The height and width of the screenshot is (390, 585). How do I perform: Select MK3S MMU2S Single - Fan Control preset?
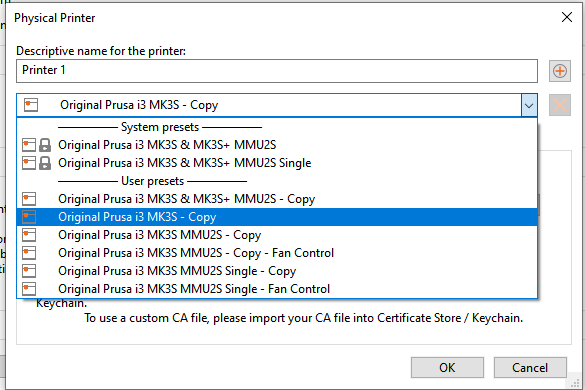click(x=277, y=288)
